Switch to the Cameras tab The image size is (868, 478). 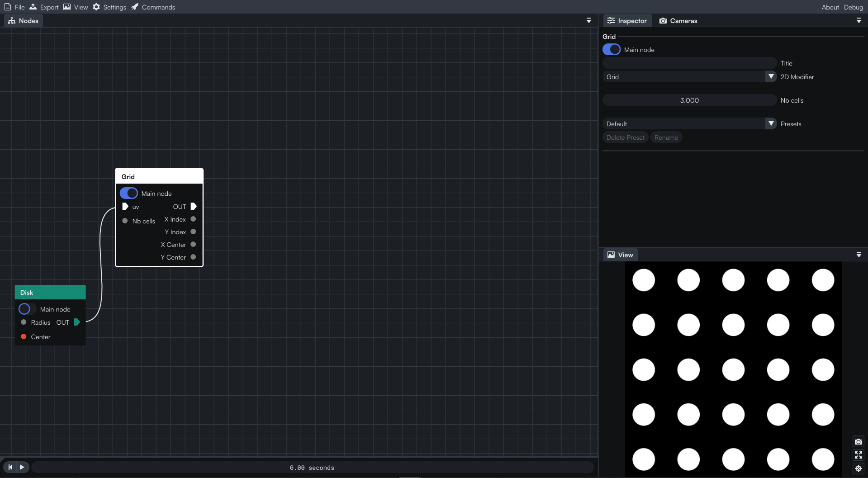[678, 21]
